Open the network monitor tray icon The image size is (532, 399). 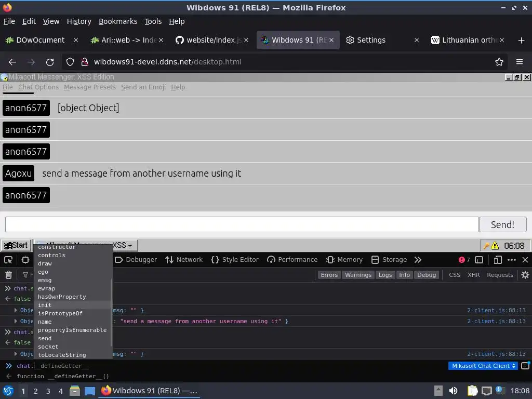[486, 391]
